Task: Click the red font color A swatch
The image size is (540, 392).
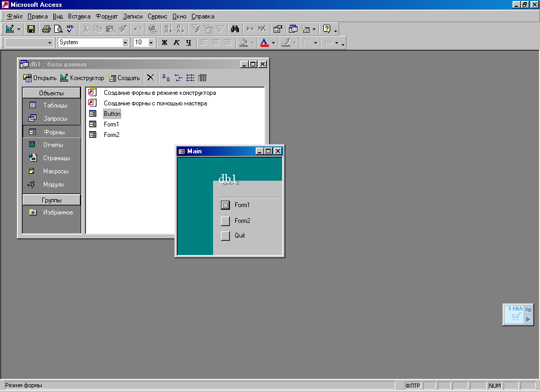Action: coord(265,42)
